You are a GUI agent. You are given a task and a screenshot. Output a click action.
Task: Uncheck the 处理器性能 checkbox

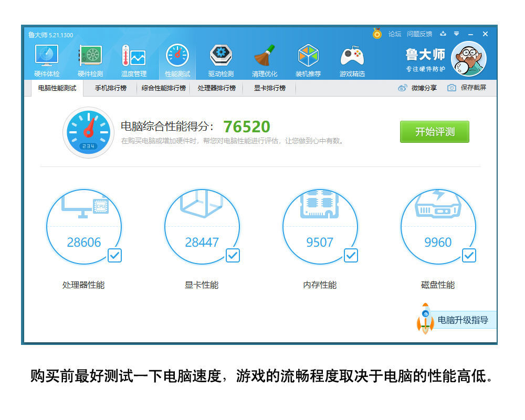pyautogui.click(x=114, y=256)
